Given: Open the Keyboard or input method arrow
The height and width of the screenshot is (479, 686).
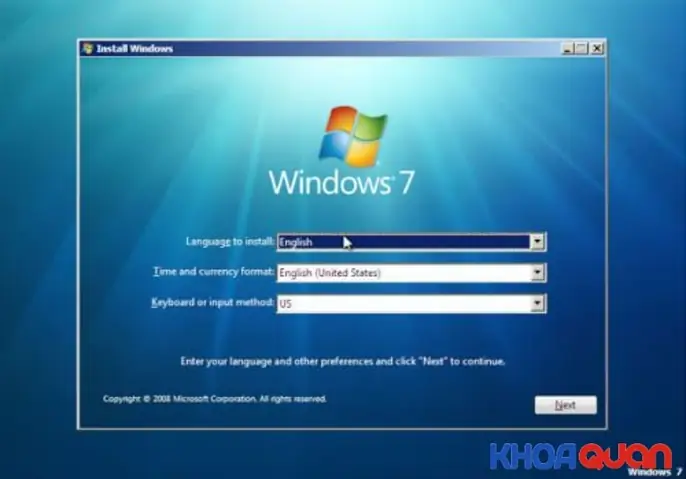Looking at the screenshot, I should [x=537, y=303].
